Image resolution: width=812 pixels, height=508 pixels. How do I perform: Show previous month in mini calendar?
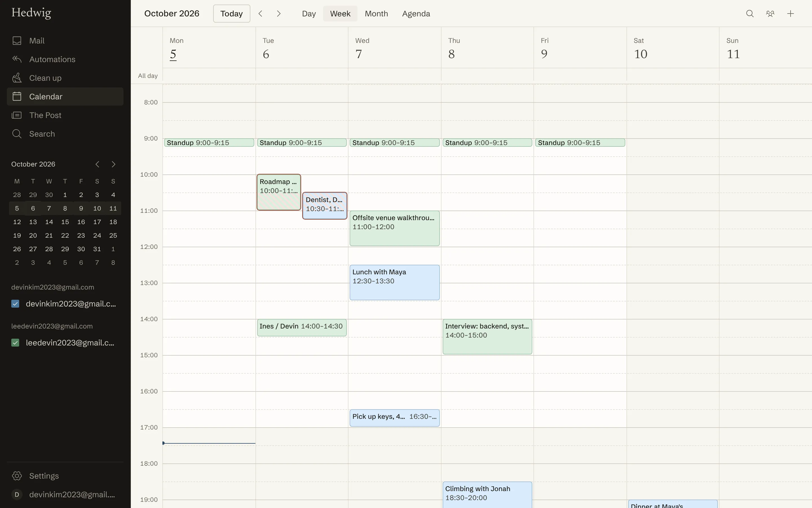tap(97, 164)
